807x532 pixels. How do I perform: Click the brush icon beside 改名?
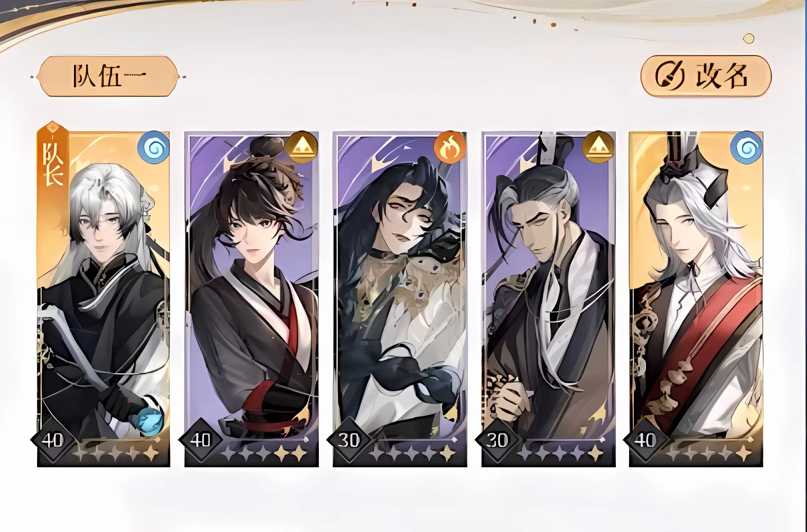669,77
